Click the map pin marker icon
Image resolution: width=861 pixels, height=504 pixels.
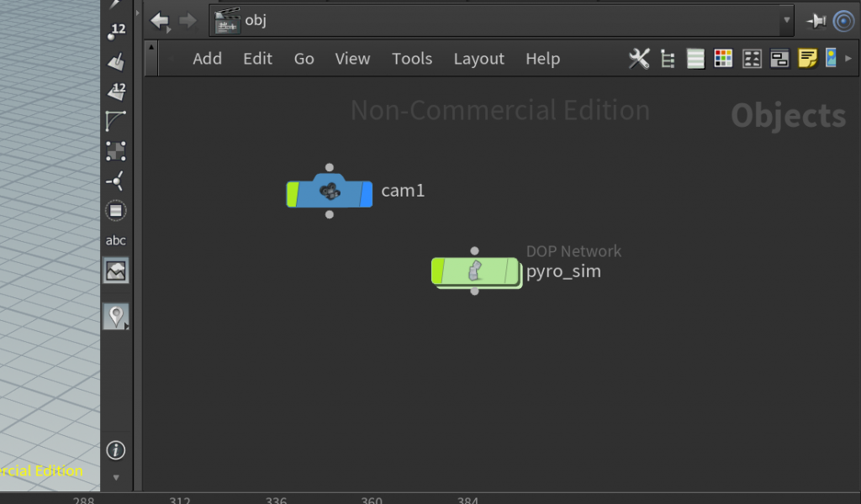114,317
